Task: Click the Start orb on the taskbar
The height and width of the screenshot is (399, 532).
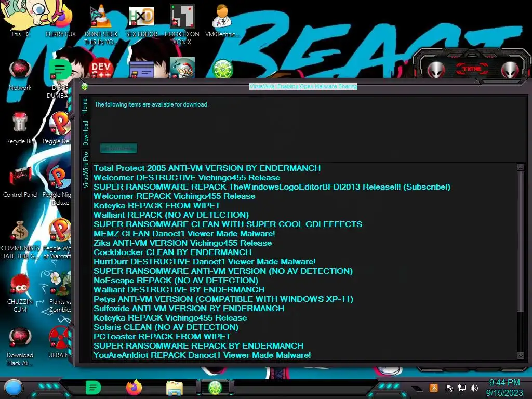Action: [14, 388]
